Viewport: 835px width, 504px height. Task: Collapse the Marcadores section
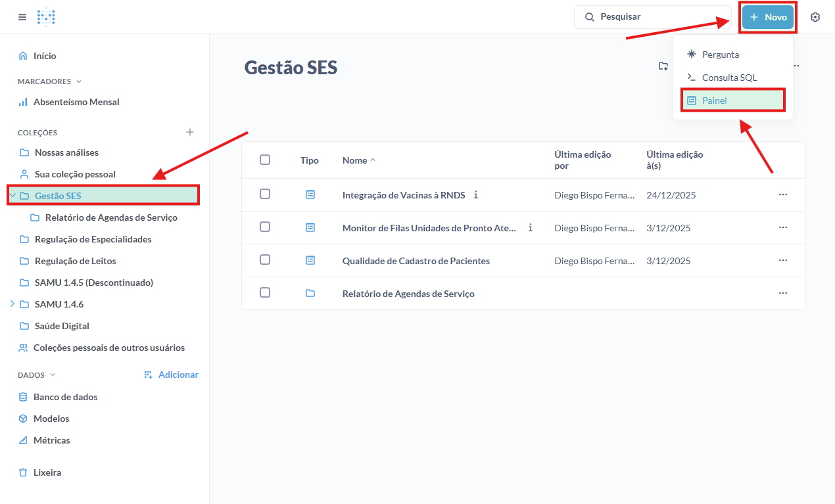[x=79, y=81]
